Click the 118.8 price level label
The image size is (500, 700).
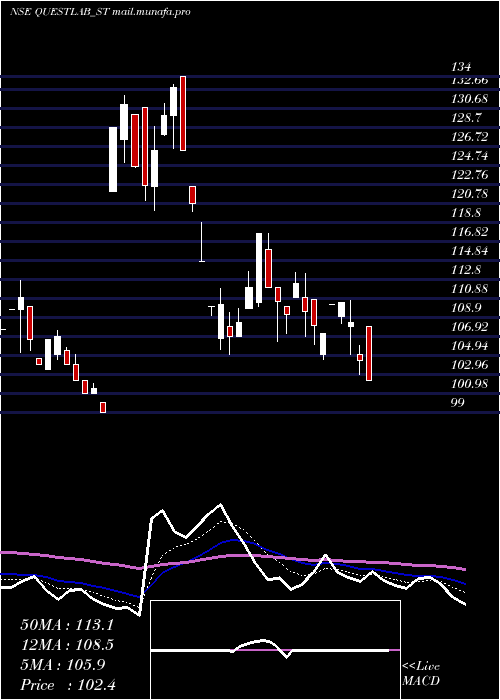(x=467, y=213)
